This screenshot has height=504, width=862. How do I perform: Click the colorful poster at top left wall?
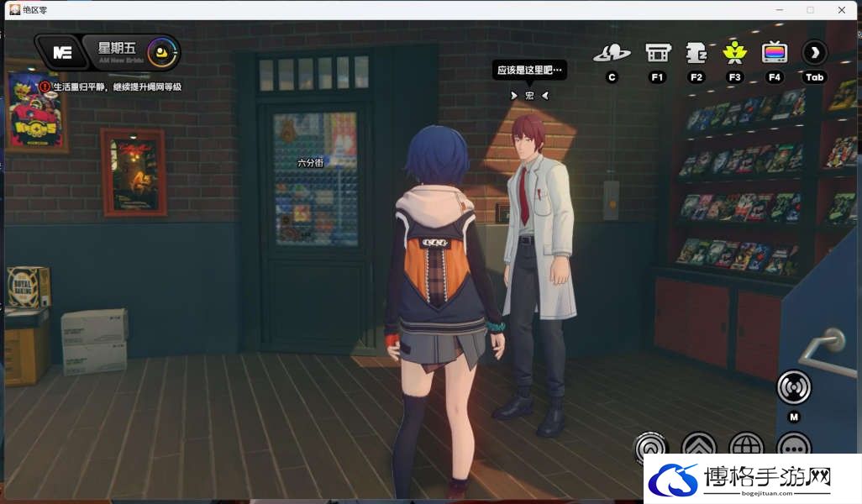click(36, 108)
